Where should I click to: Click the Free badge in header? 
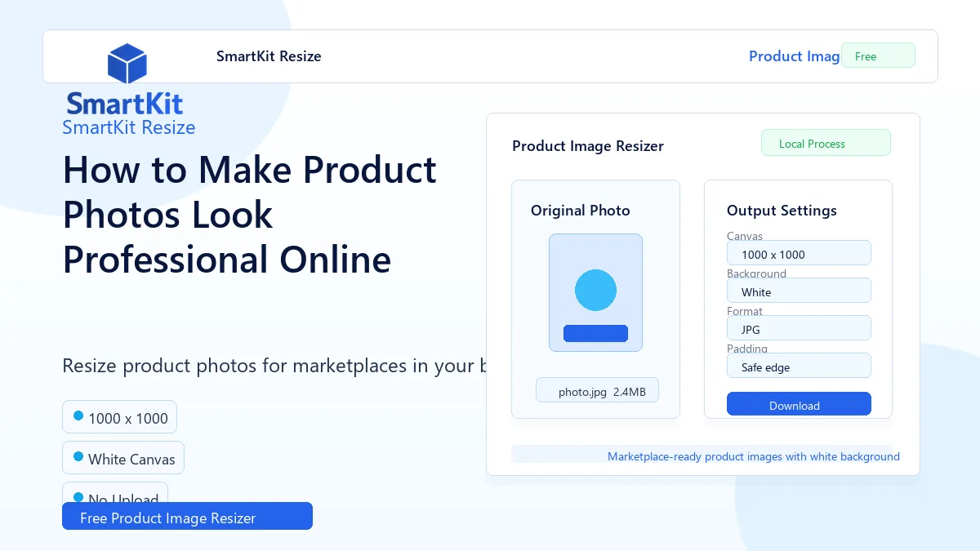tap(878, 56)
